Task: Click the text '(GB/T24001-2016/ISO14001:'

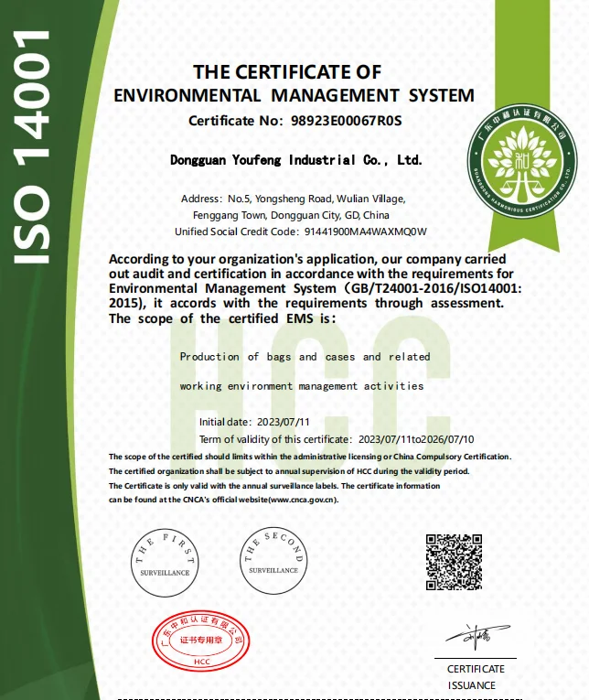Action: pyautogui.click(x=434, y=288)
